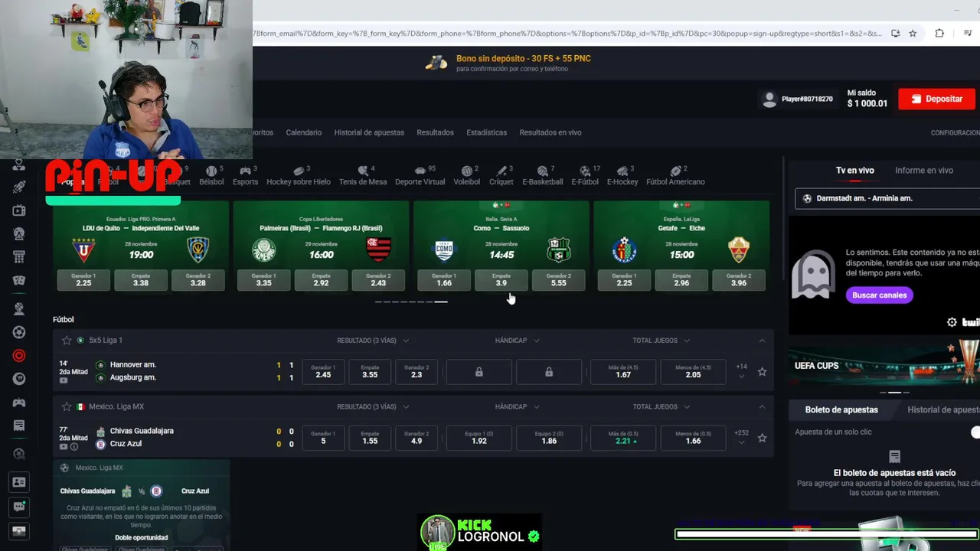Screen dimensions: 980x551
Task: Click the player profile avatar icon
Action: click(769, 99)
